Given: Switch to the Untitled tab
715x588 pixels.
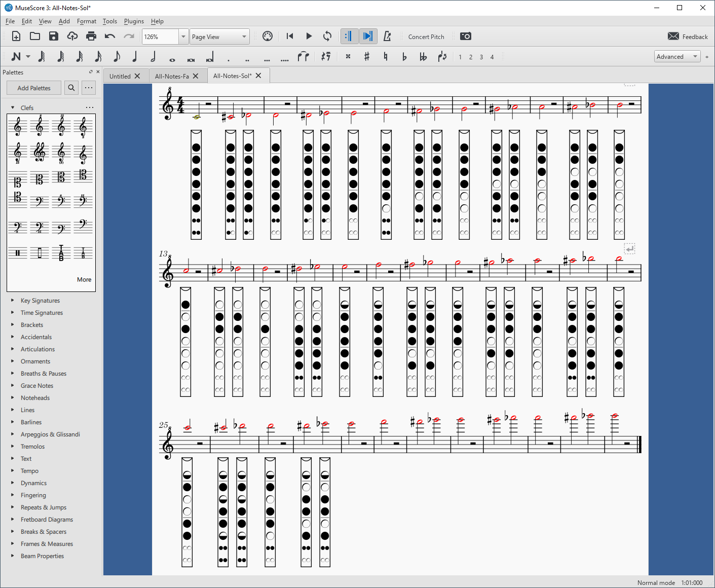Looking at the screenshot, I should [x=120, y=77].
